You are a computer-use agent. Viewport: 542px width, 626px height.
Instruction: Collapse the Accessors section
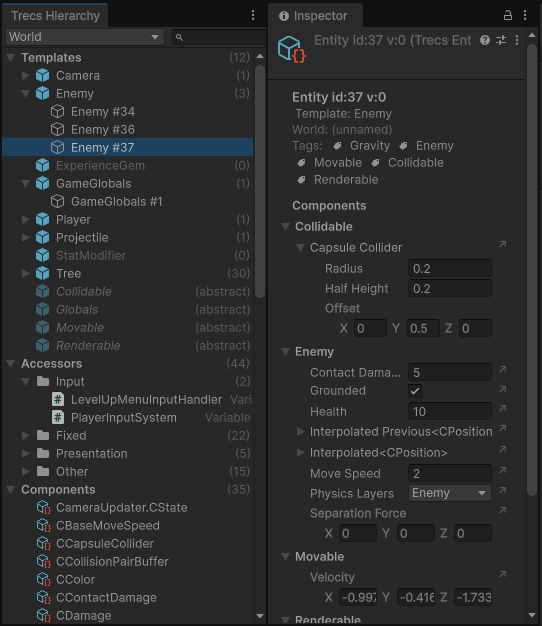click(x=11, y=364)
